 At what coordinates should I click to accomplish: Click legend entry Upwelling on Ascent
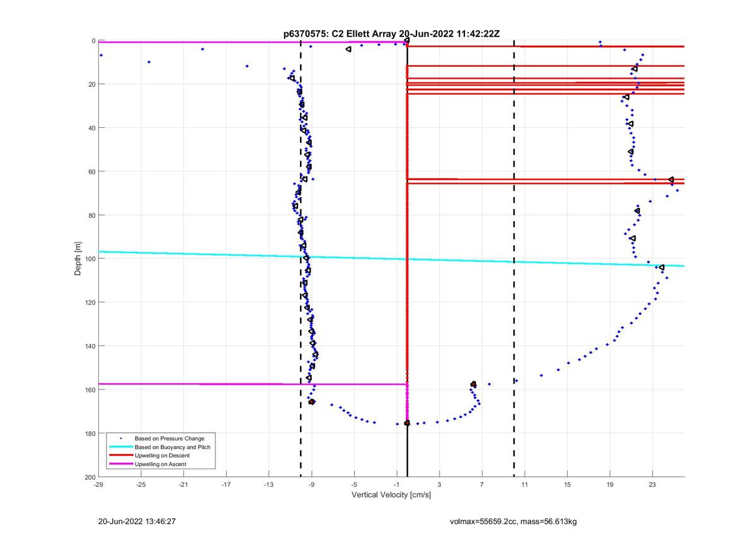tap(161, 464)
